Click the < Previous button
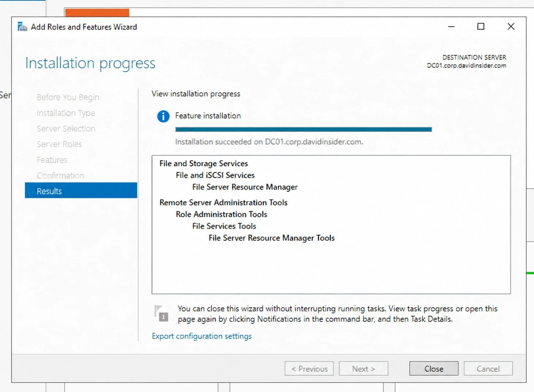Screen dimensions: 534x392 click(309, 369)
